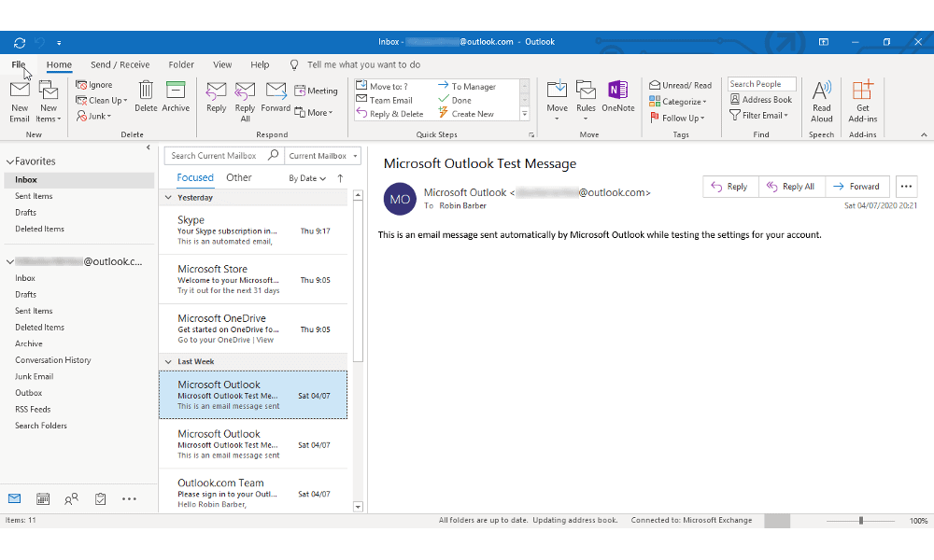
Task: Click Forward button in reading pane
Action: [857, 187]
